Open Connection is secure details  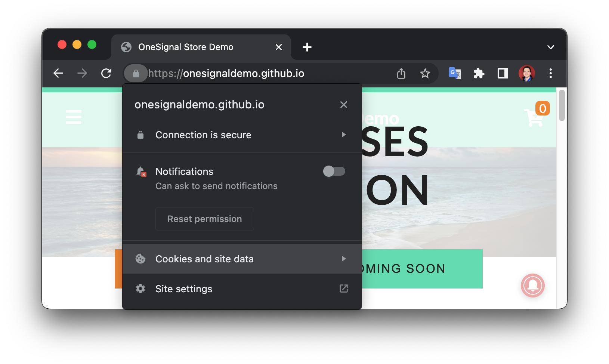(x=242, y=135)
